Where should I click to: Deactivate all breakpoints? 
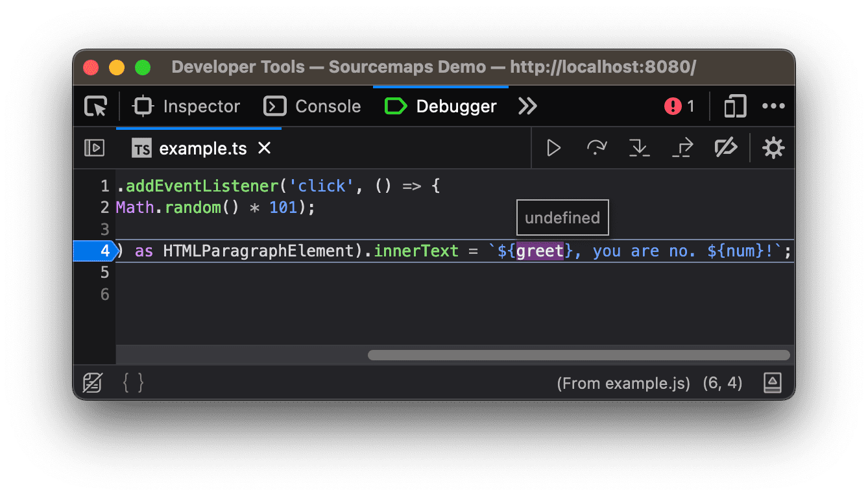(x=726, y=147)
